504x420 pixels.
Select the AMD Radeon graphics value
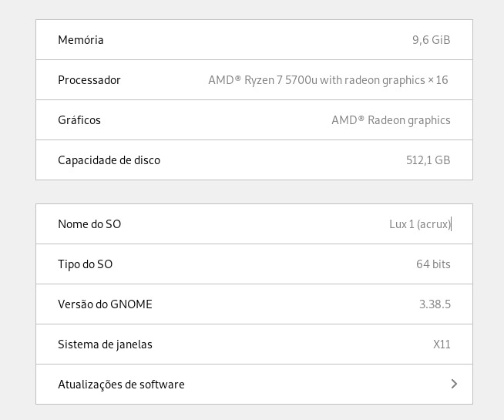click(391, 120)
